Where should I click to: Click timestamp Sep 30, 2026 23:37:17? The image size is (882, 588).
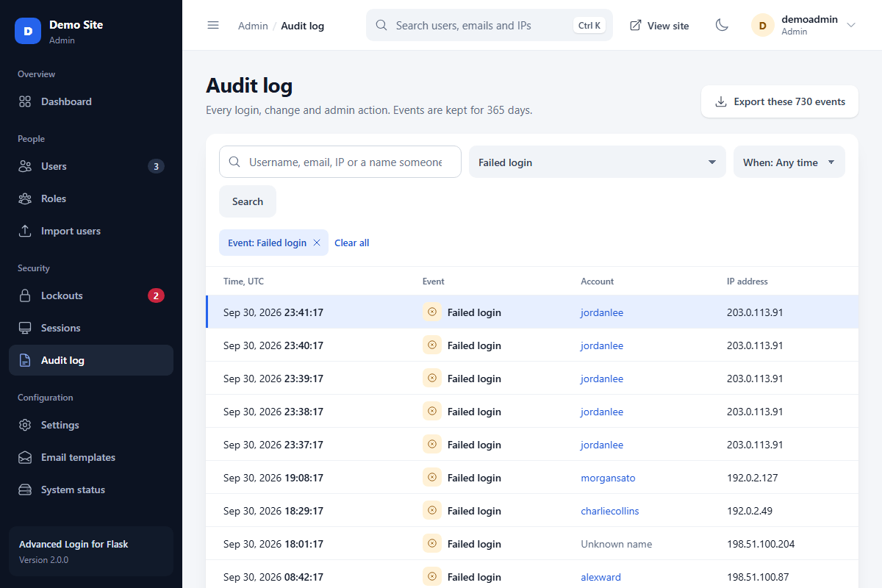coord(273,445)
